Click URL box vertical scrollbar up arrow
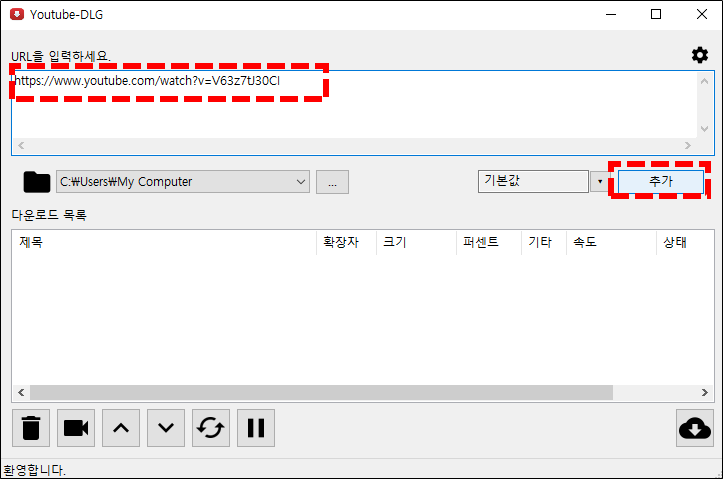723x479 pixels. (x=704, y=82)
